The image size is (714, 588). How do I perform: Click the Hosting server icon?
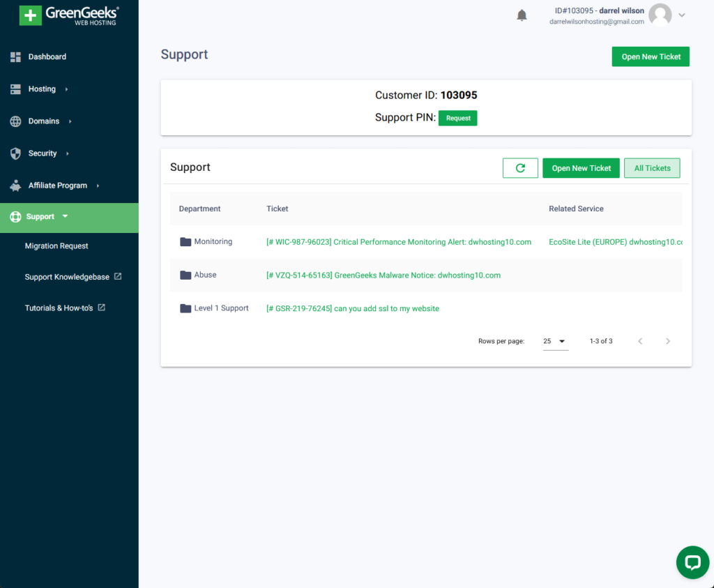[x=15, y=89]
